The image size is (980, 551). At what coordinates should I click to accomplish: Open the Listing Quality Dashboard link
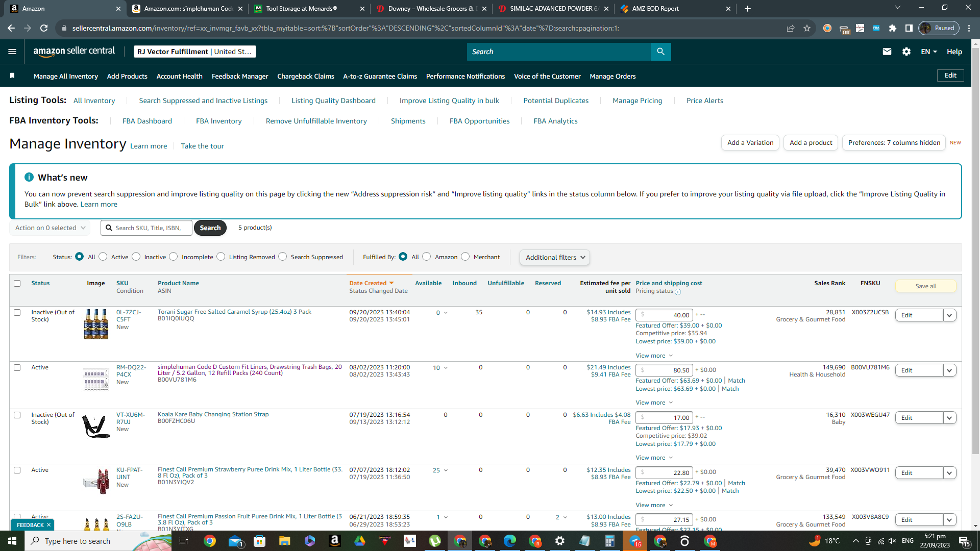333,101
